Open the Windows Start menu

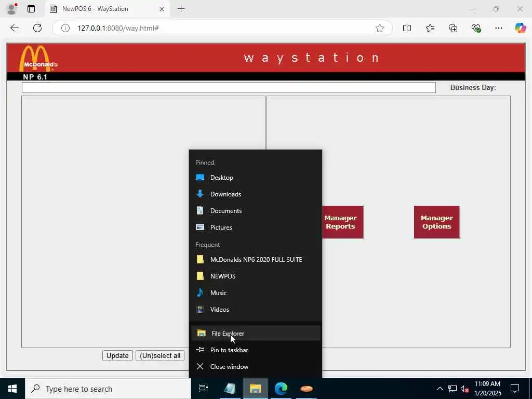tap(12, 389)
